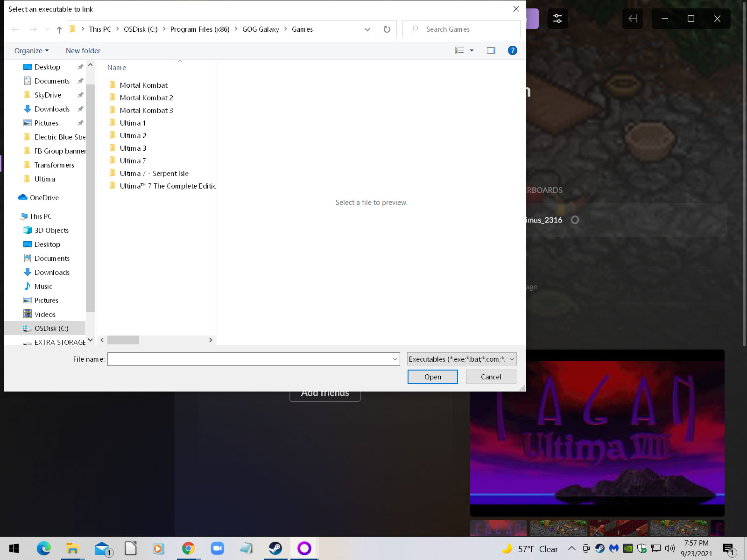Click GOG Galaxy taskbar icon
Viewport: 747px width, 560px height.
304,548
